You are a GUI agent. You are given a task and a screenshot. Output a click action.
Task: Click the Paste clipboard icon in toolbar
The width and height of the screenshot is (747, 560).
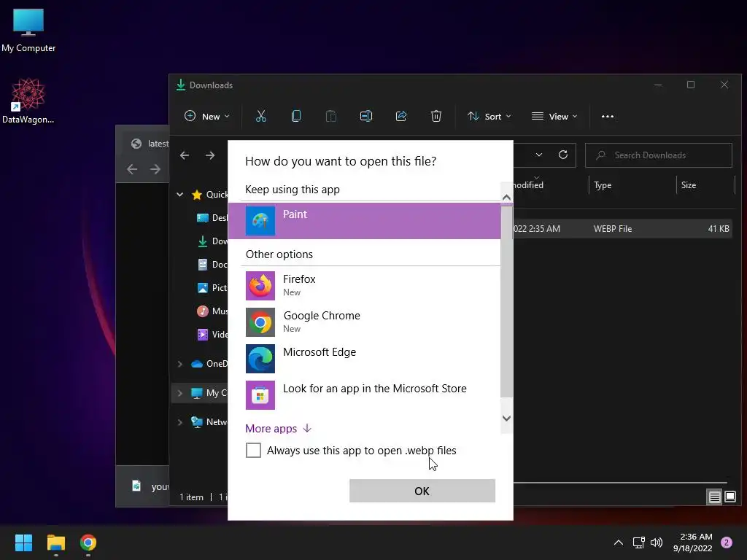330,116
